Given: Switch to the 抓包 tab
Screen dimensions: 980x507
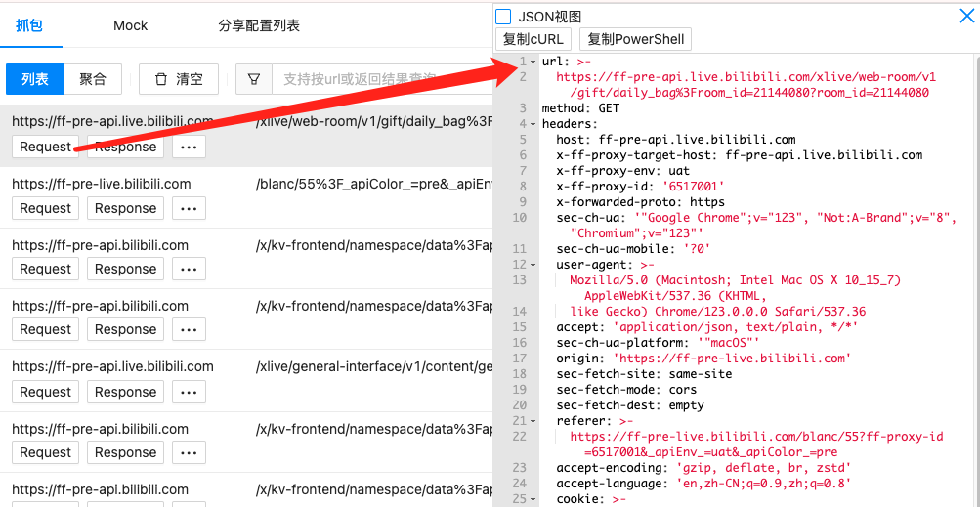Looking at the screenshot, I should (28, 25).
